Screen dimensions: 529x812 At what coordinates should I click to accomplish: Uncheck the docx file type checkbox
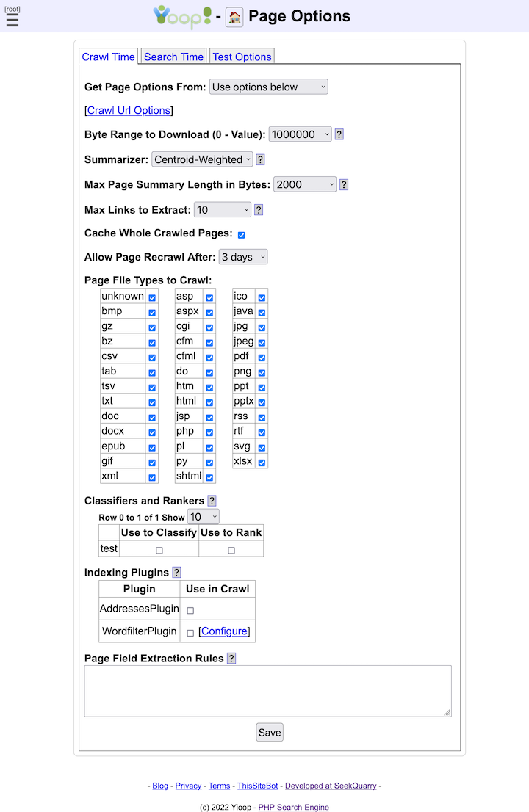pyautogui.click(x=152, y=432)
